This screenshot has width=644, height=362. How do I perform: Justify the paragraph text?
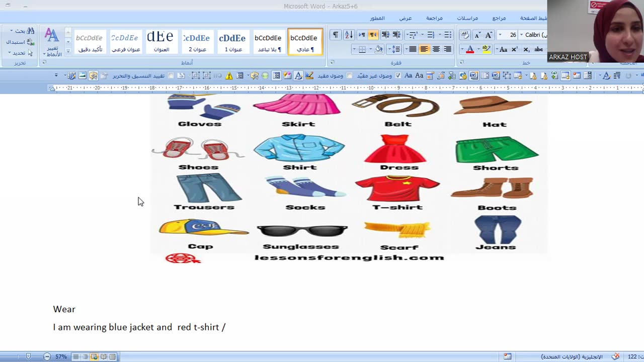(x=413, y=49)
